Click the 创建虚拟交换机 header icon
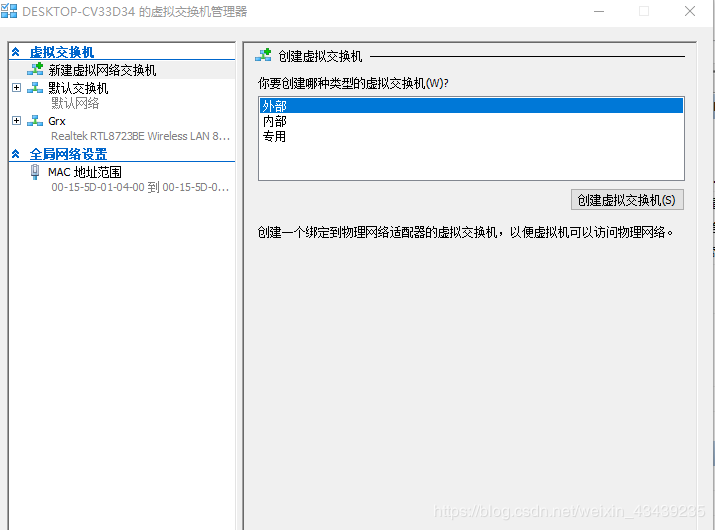Screen dimensions: 715x530 tap(263, 55)
